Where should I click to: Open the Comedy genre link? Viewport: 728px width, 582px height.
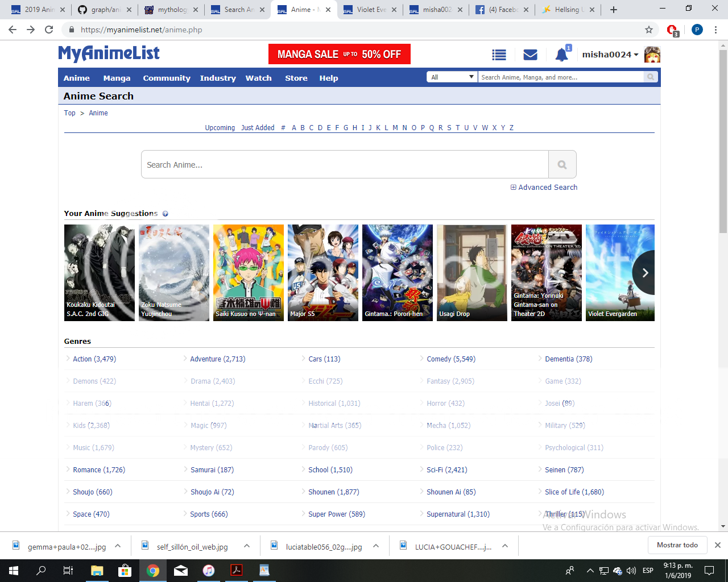pyautogui.click(x=450, y=359)
